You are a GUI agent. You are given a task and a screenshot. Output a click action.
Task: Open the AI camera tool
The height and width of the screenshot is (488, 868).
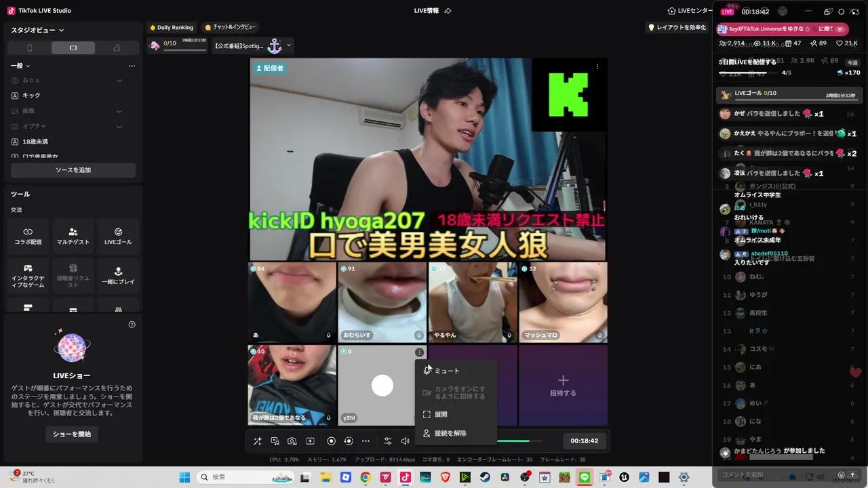tap(292, 441)
